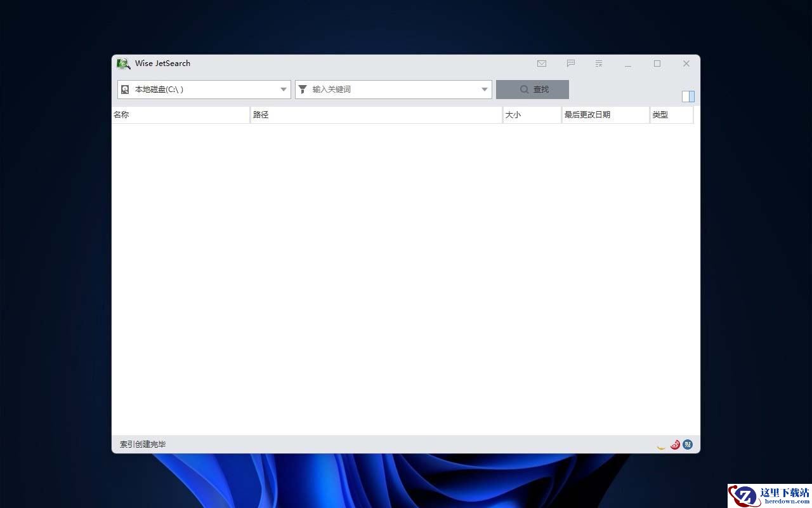Viewport: 812px width, 508px height.
Task: Toggle the preview pane split icon
Action: click(688, 97)
